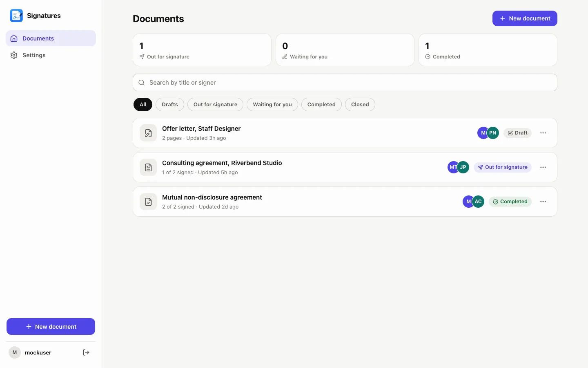Click the mockuser username text

(38, 352)
